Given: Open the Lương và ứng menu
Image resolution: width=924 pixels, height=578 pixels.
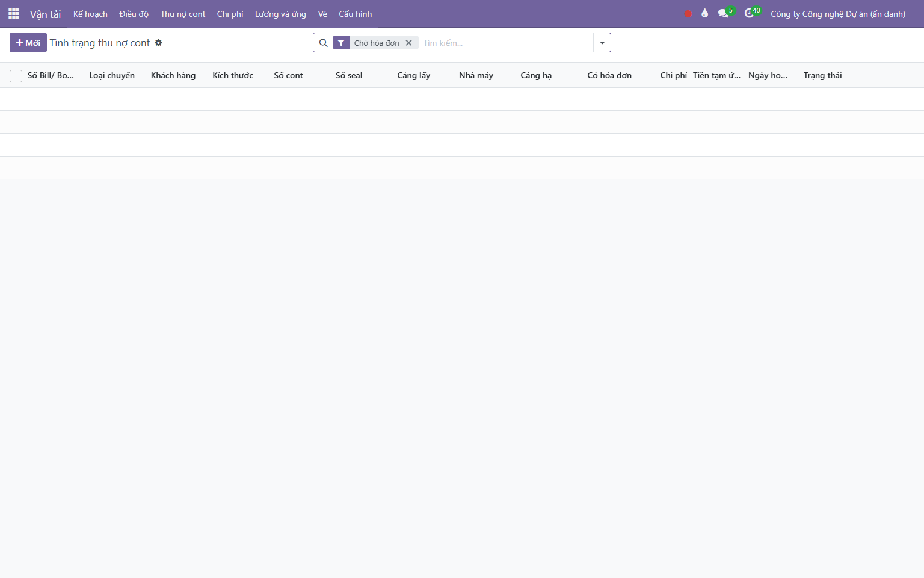Looking at the screenshot, I should pyautogui.click(x=280, y=14).
